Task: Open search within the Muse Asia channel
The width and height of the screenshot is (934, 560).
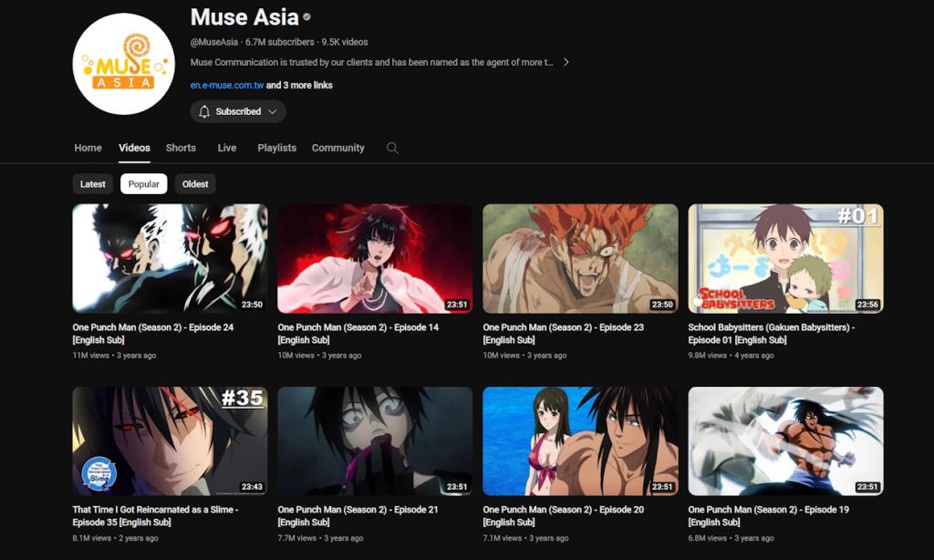Action: [392, 148]
